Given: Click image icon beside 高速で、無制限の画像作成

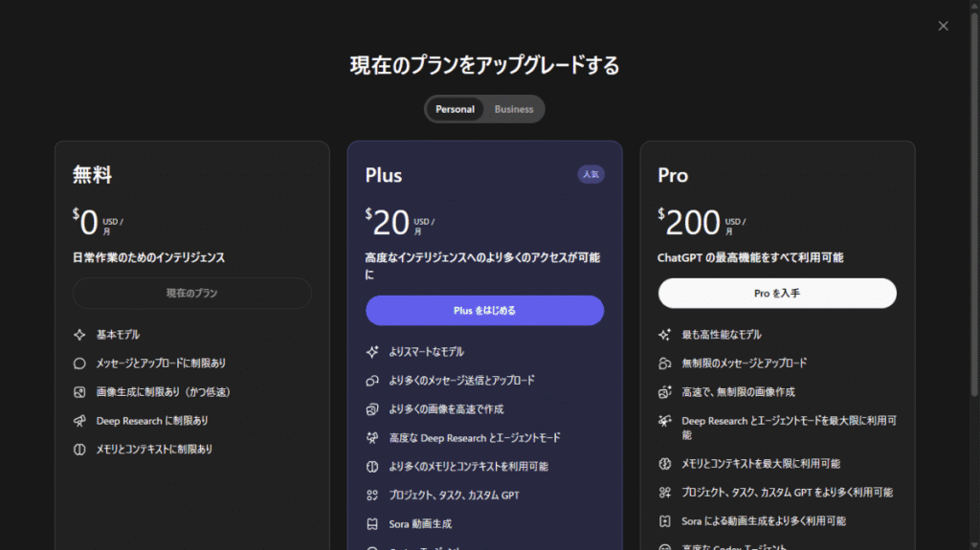Looking at the screenshot, I should pyautogui.click(x=664, y=392).
